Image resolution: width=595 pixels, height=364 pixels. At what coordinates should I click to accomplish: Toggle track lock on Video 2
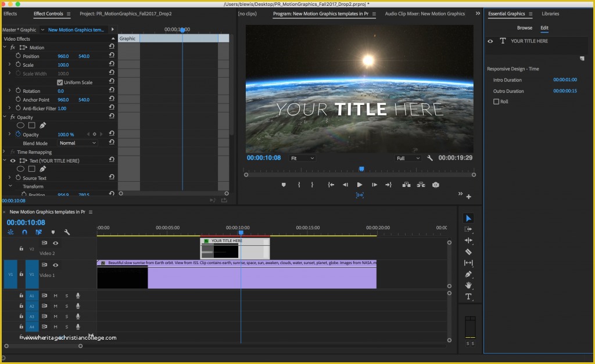(x=21, y=248)
